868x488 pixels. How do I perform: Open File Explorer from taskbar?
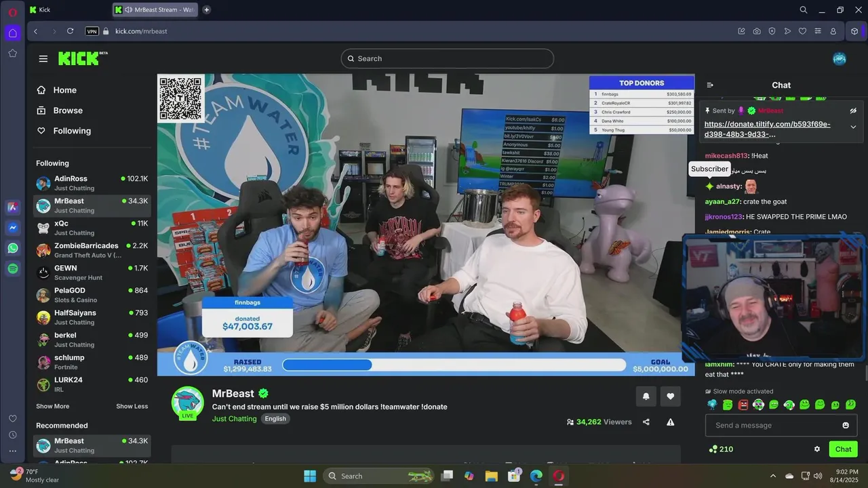(x=492, y=476)
